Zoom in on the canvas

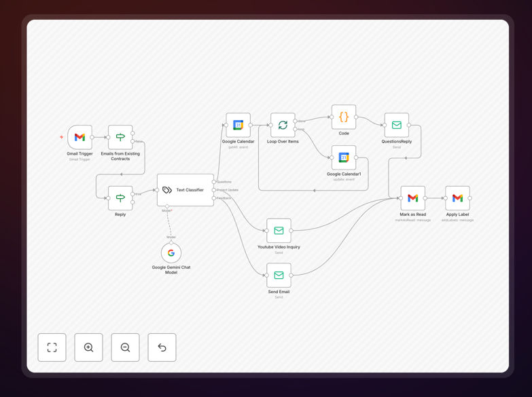pos(88,347)
